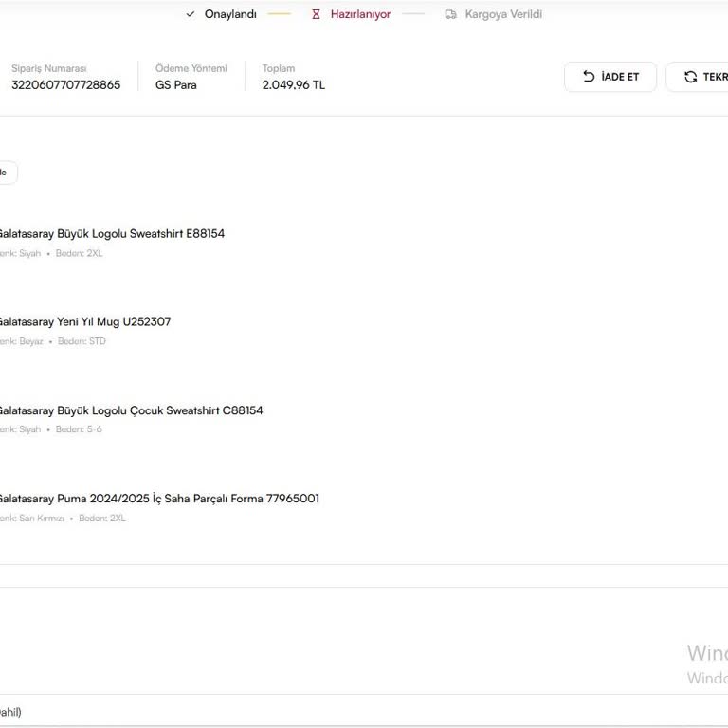
Task: Click Beden: STD under the Mug item
Action: point(82,341)
